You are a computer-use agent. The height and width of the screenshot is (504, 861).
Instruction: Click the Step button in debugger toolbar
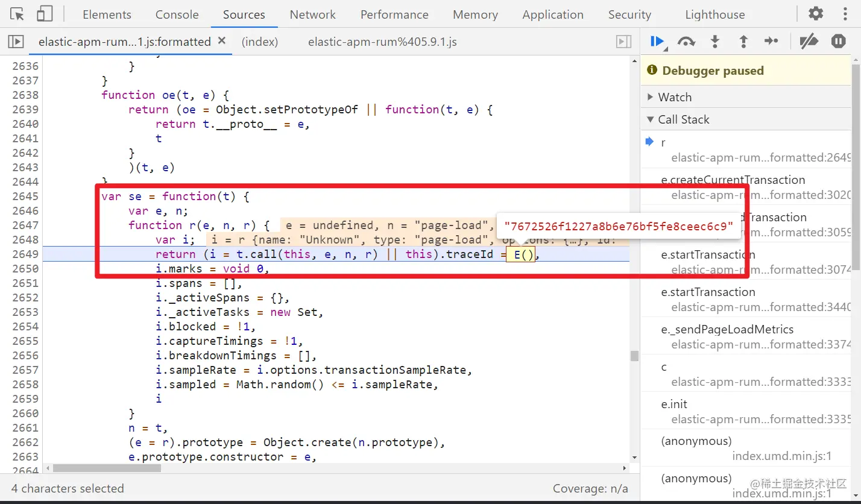point(771,42)
